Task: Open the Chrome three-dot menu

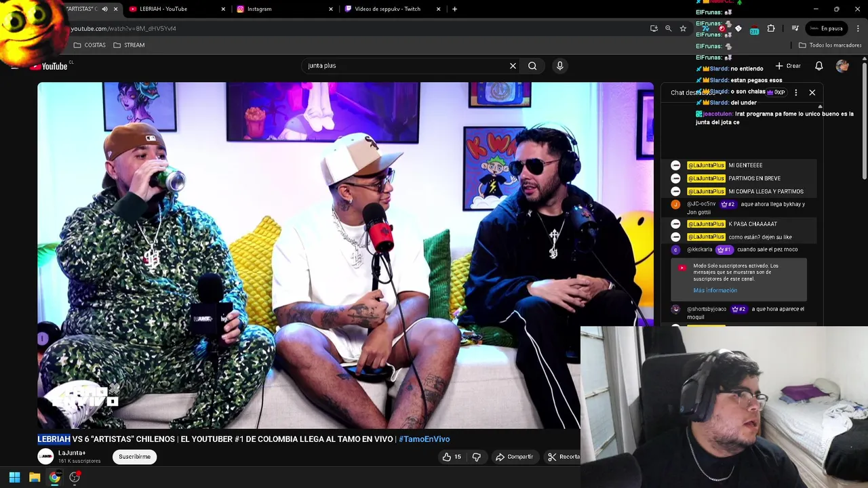Action: [x=858, y=28]
